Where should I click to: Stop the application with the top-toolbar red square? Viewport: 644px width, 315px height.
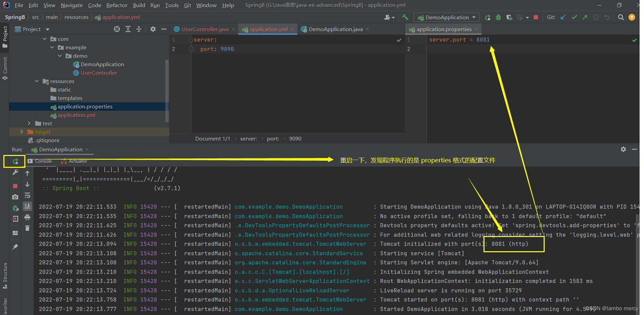click(536, 17)
